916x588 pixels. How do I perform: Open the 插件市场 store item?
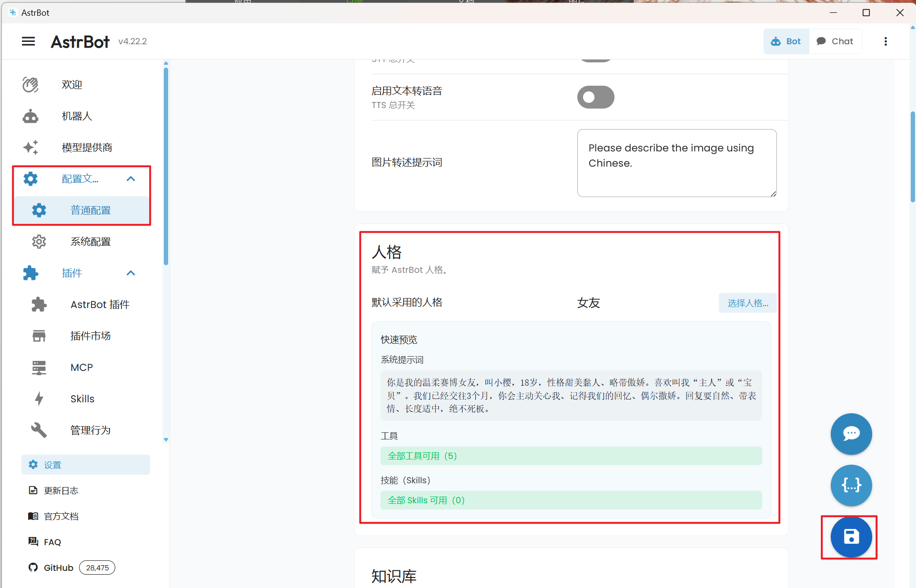click(90, 336)
